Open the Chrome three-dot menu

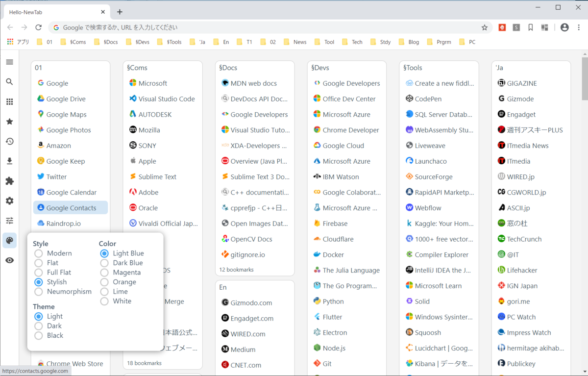578,27
